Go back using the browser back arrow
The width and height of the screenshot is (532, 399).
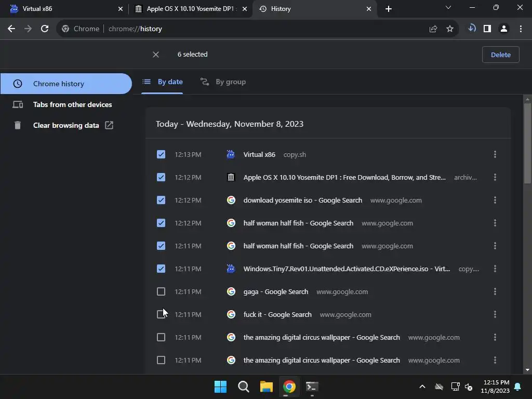click(11, 29)
